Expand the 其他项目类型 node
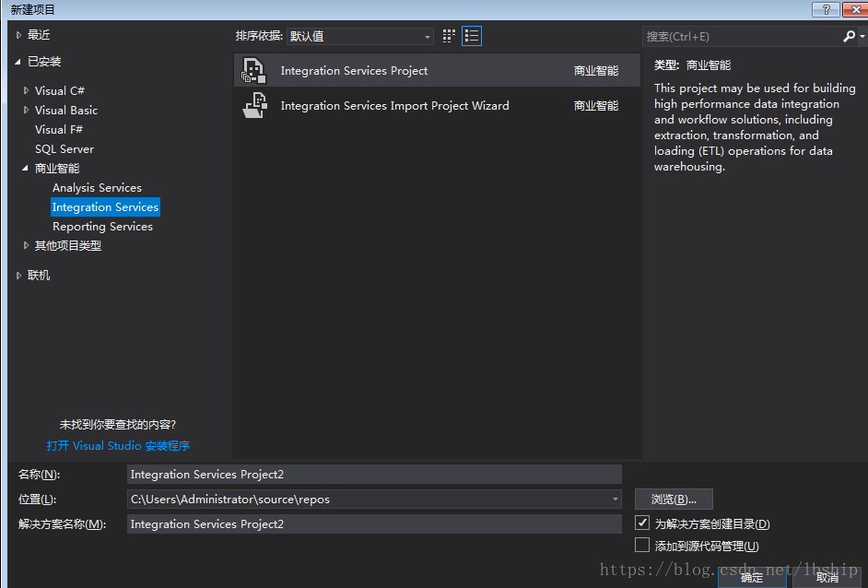 (26, 245)
